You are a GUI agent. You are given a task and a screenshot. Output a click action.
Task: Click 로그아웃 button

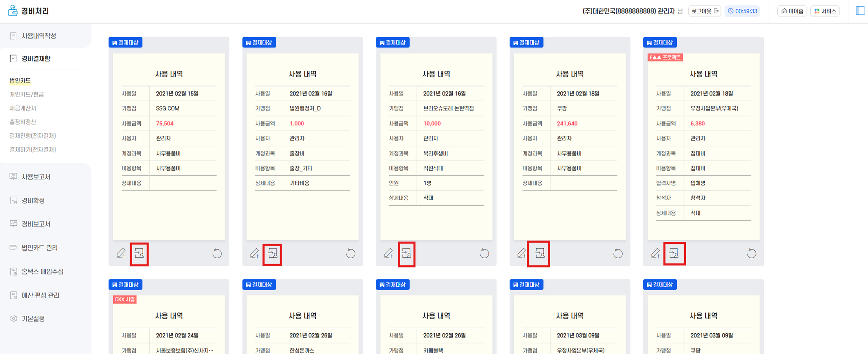[x=705, y=11]
